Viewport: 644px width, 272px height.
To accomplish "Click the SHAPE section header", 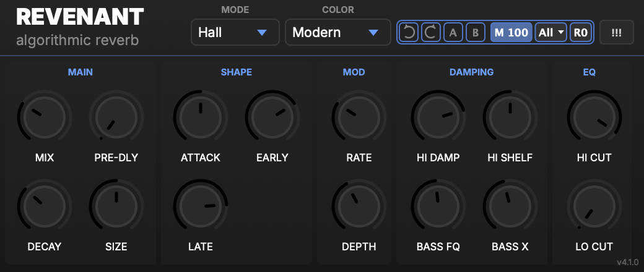I will coord(236,72).
